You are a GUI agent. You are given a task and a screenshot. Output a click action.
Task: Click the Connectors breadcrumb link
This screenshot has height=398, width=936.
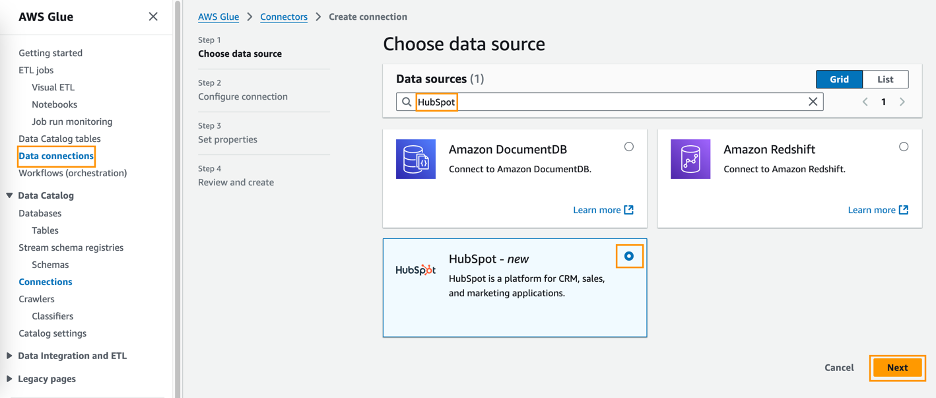click(284, 17)
